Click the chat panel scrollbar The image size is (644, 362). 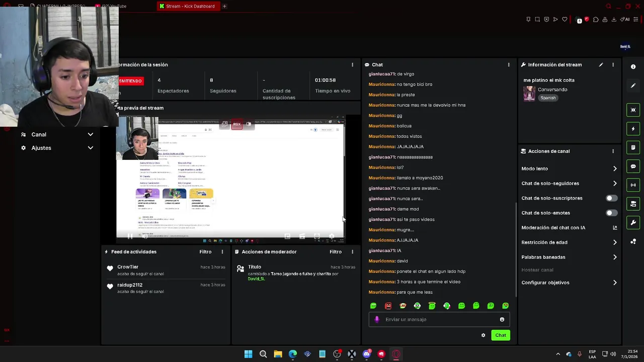(516, 249)
